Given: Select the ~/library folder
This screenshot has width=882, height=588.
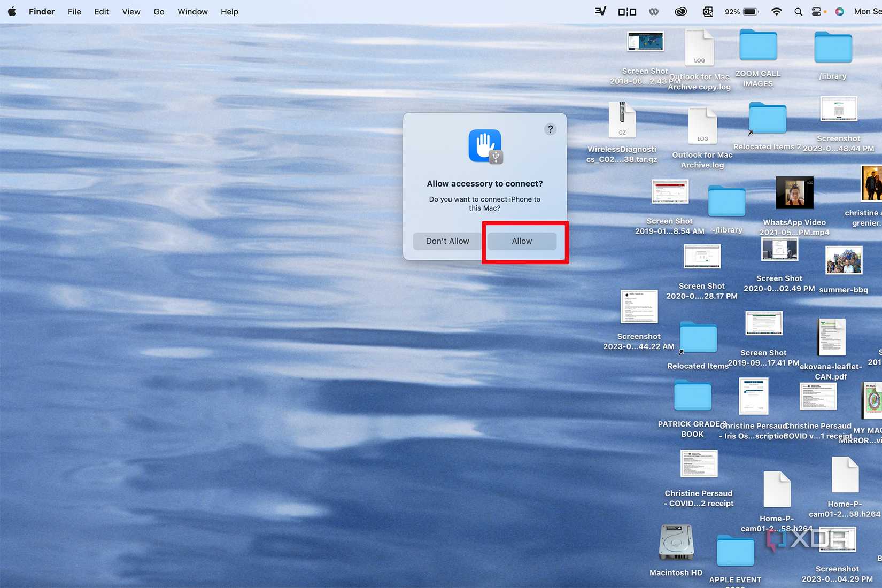Looking at the screenshot, I should pyautogui.click(x=726, y=202).
